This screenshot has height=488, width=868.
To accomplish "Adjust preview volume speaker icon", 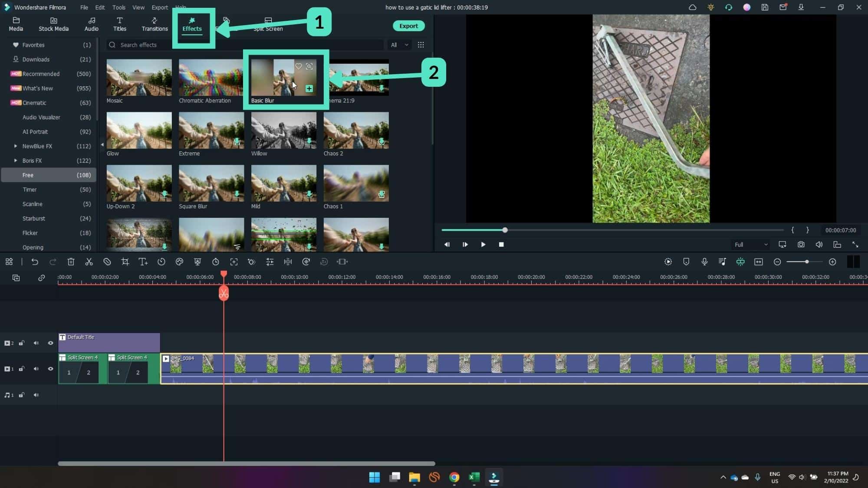I will click(x=819, y=245).
